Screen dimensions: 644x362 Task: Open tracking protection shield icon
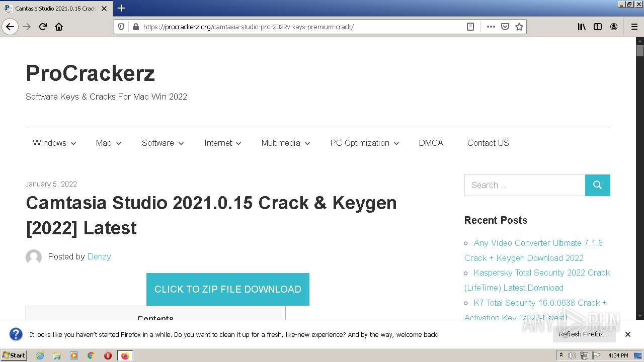pyautogui.click(x=122, y=27)
